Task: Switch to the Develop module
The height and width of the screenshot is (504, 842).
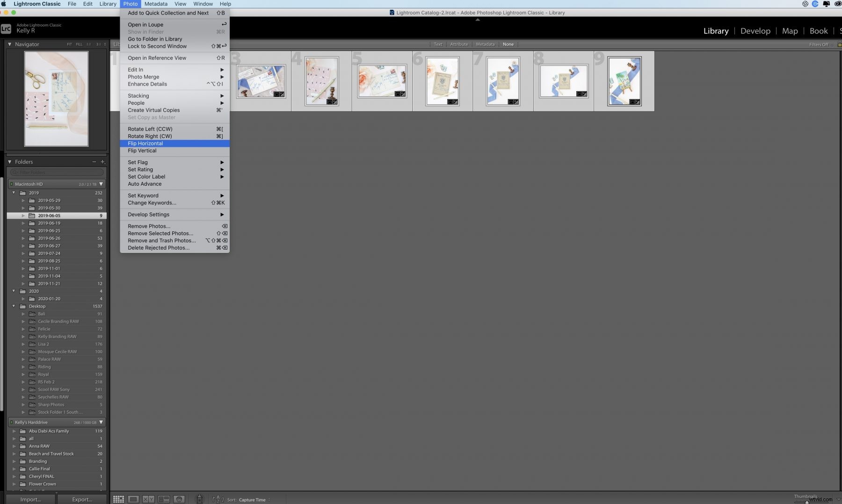Action: tap(755, 30)
